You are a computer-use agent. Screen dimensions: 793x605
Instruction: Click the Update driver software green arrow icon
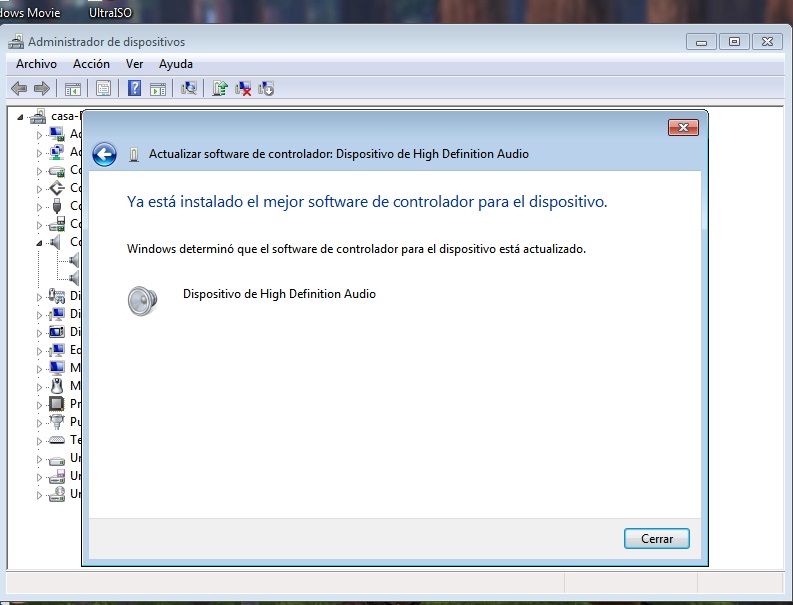coord(219,89)
